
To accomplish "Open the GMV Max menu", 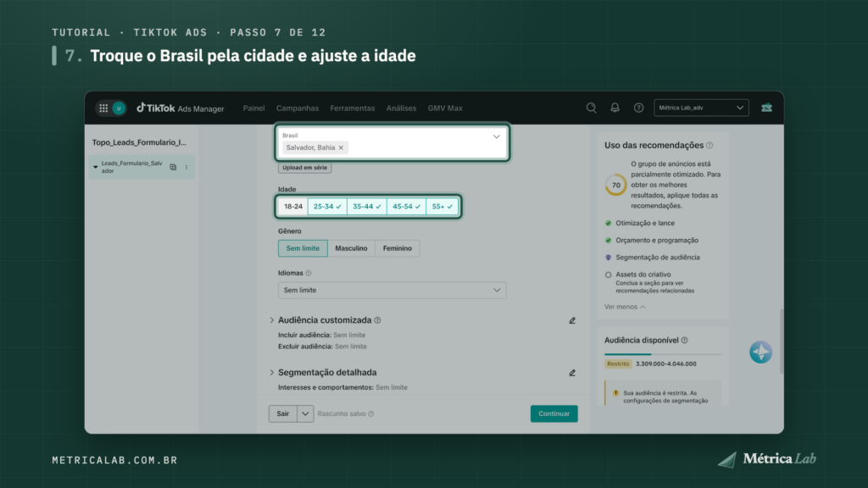I will click(445, 108).
